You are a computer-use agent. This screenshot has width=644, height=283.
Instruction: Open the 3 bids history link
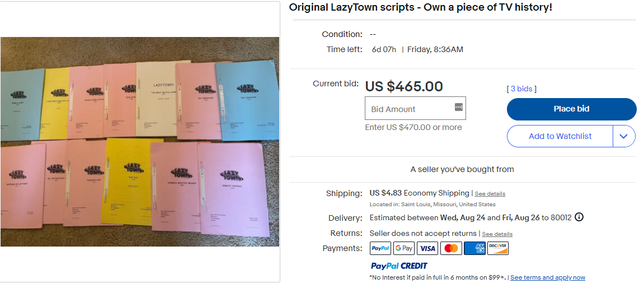pyautogui.click(x=521, y=89)
